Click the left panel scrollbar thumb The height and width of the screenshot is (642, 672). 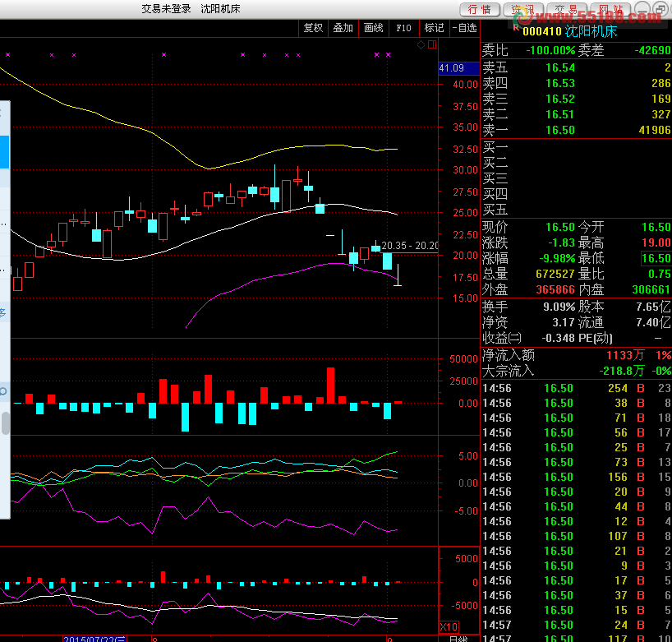point(5,423)
